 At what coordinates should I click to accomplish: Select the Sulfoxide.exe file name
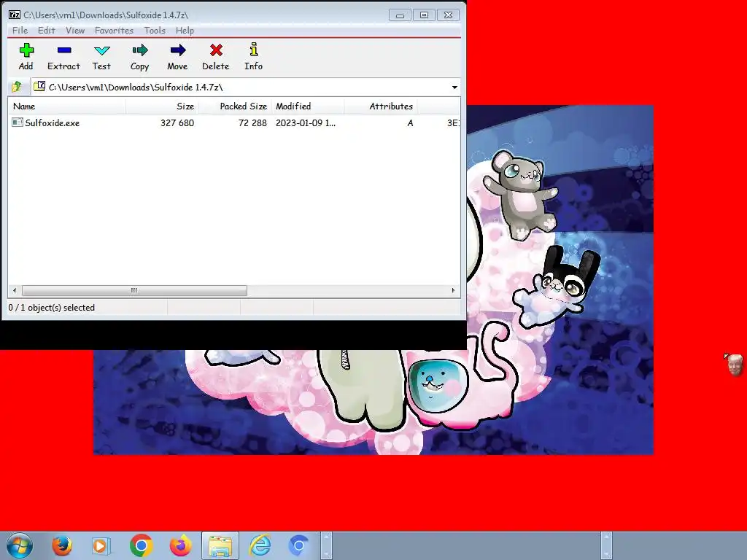pyautogui.click(x=53, y=122)
